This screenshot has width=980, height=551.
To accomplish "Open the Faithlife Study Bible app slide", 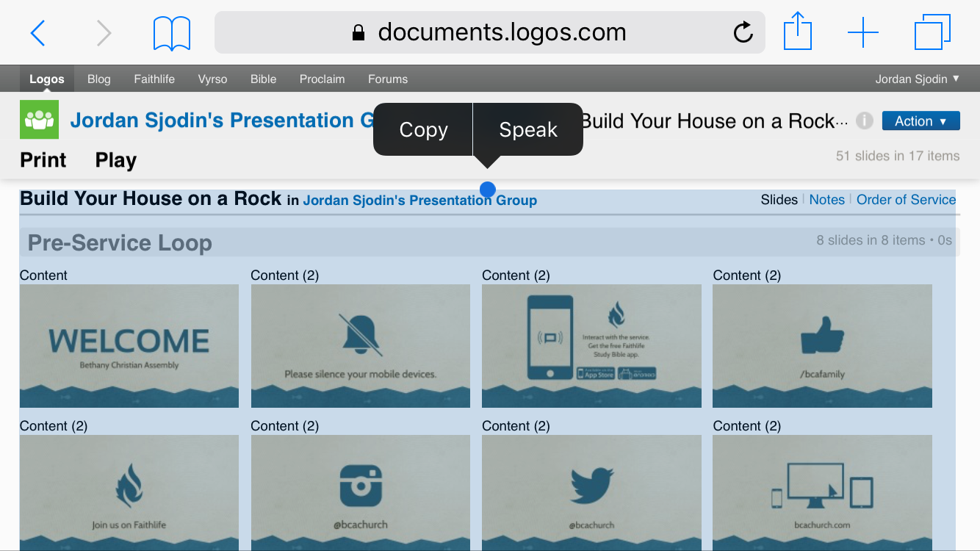I will pyautogui.click(x=591, y=346).
